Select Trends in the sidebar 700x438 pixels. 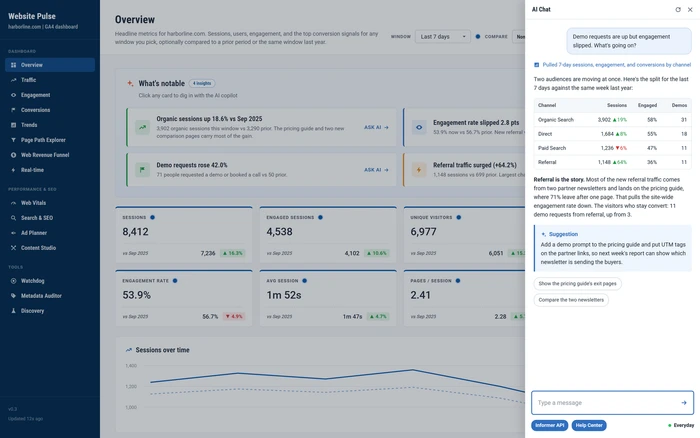point(50,125)
